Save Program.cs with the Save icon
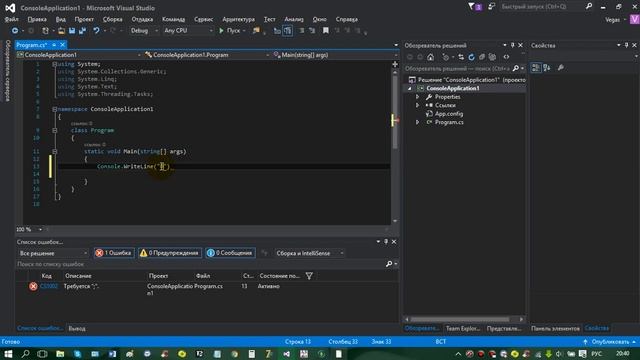 pos(72,31)
